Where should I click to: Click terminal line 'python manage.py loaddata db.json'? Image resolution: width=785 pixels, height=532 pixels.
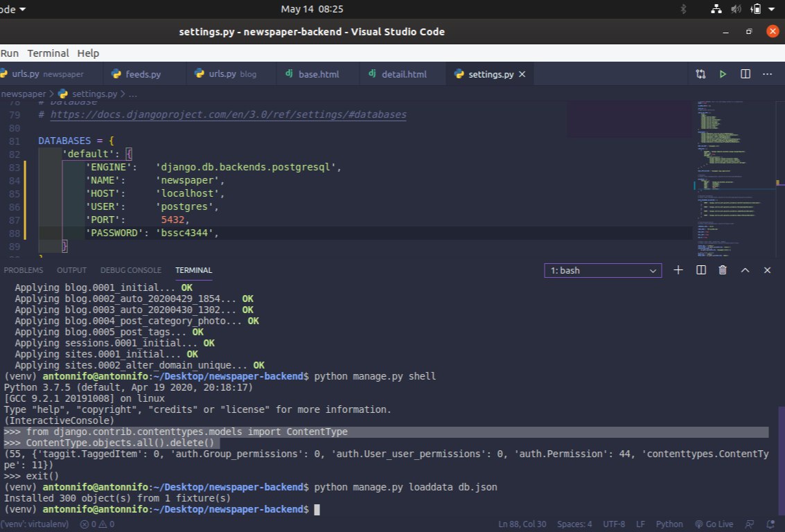(405, 487)
